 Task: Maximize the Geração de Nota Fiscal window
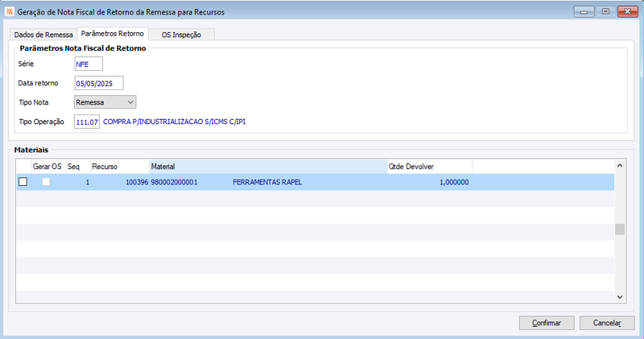tap(605, 11)
